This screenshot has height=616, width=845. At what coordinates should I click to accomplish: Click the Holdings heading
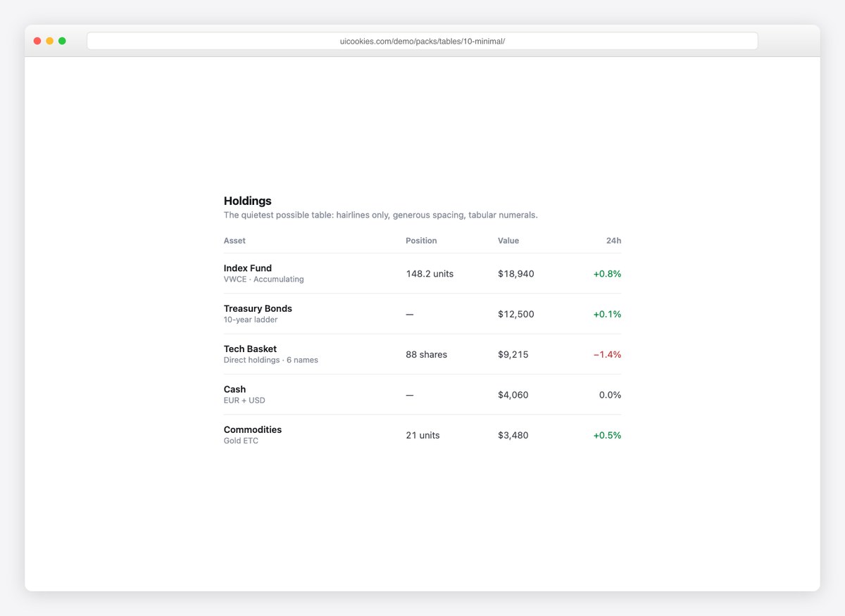click(247, 201)
